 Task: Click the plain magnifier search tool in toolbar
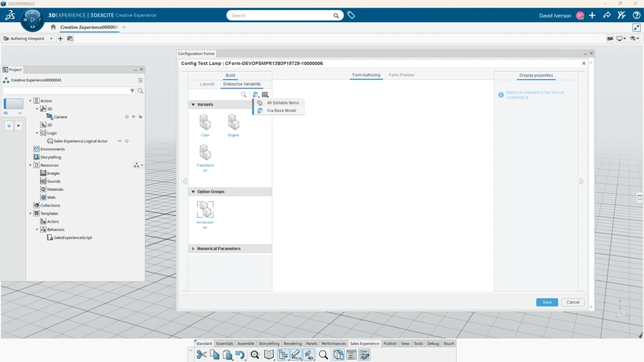(x=323, y=355)
